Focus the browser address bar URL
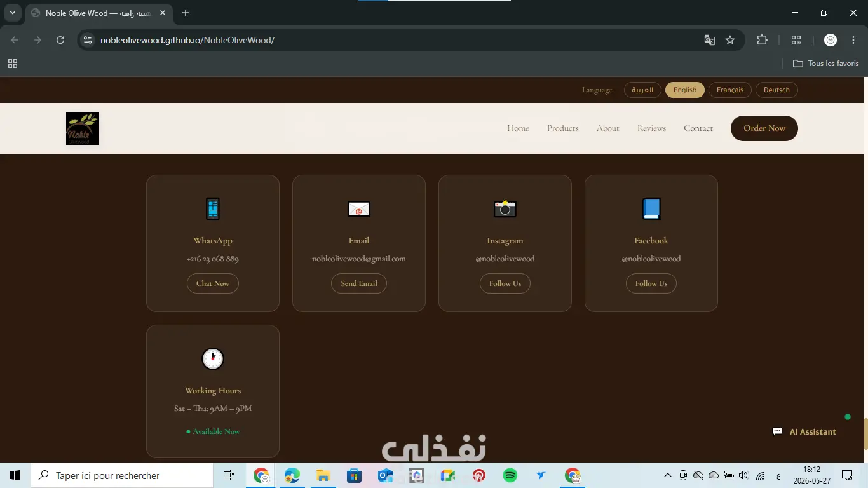 click(x=187, y=40)
